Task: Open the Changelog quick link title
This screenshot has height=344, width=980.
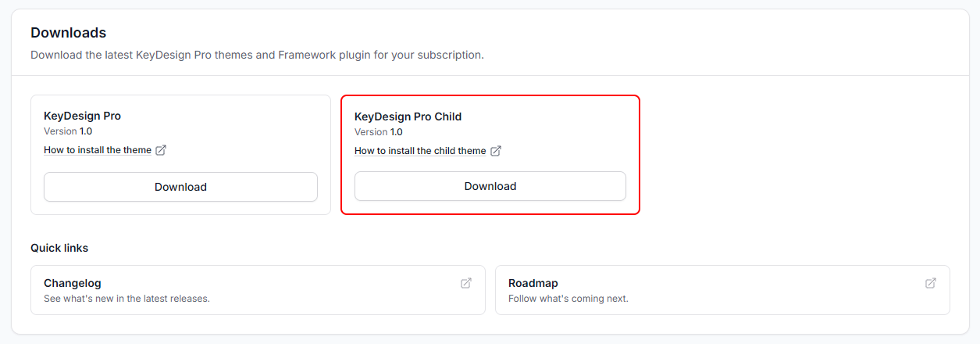Action: point(73,283)
